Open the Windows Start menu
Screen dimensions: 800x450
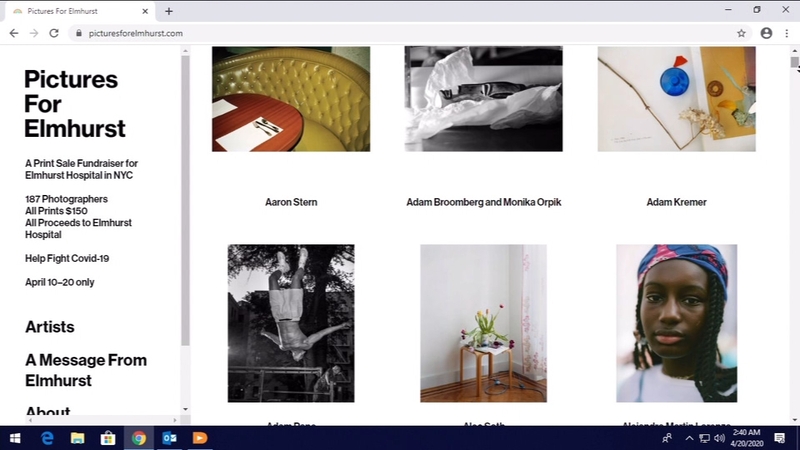click(15, 438)
